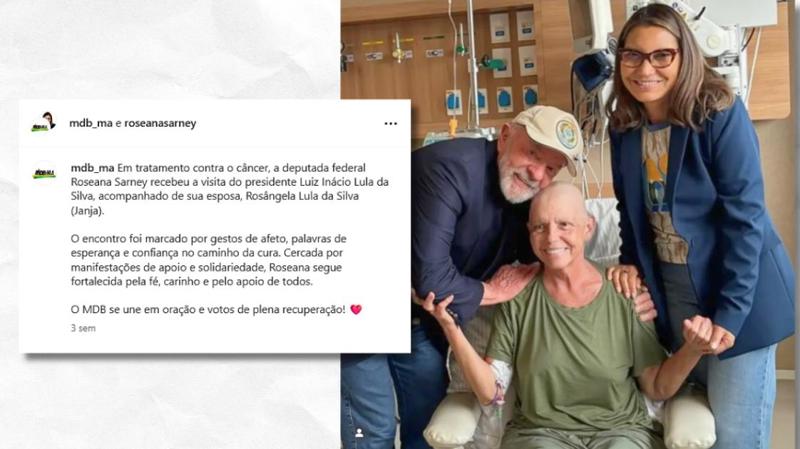Click bold mdb_ma username in caption
Viewport: 800px width, 449px height.
click(92, 168)
